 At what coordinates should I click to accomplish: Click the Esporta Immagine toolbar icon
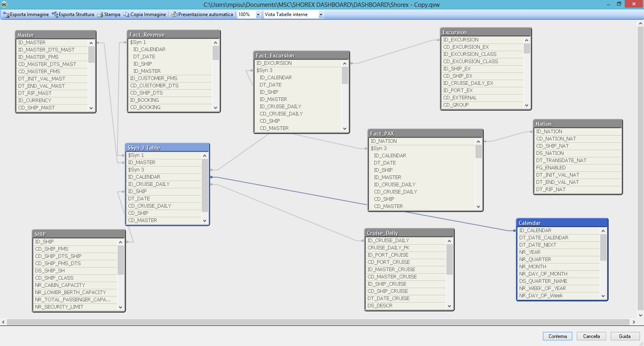6,14
